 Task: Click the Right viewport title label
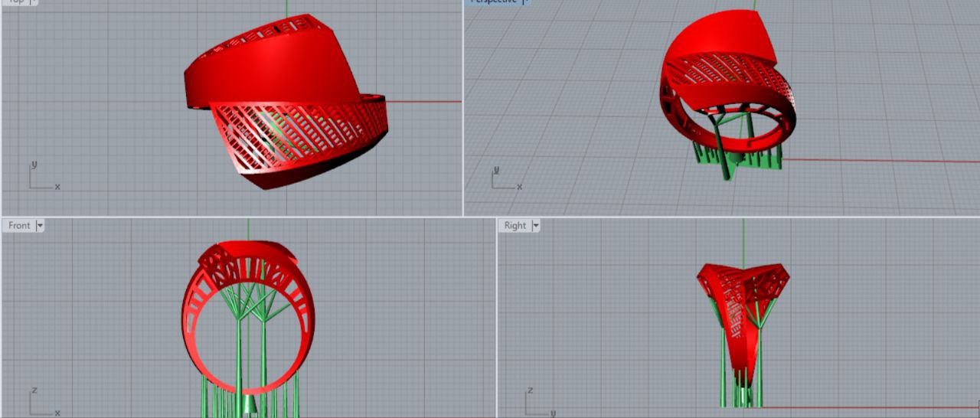[x=514, y=225]
